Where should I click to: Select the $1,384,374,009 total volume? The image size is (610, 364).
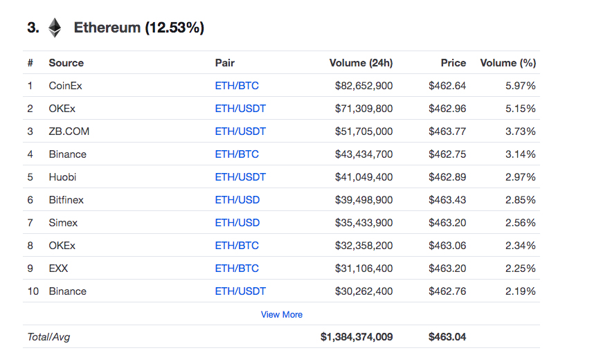coord(357,337)
